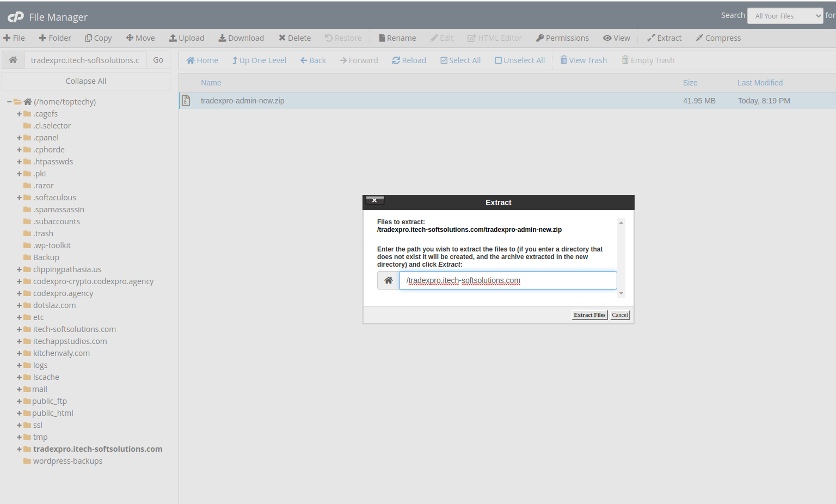Click the home icon beside the path field
The image size is (836, 504).
[13, 60]
